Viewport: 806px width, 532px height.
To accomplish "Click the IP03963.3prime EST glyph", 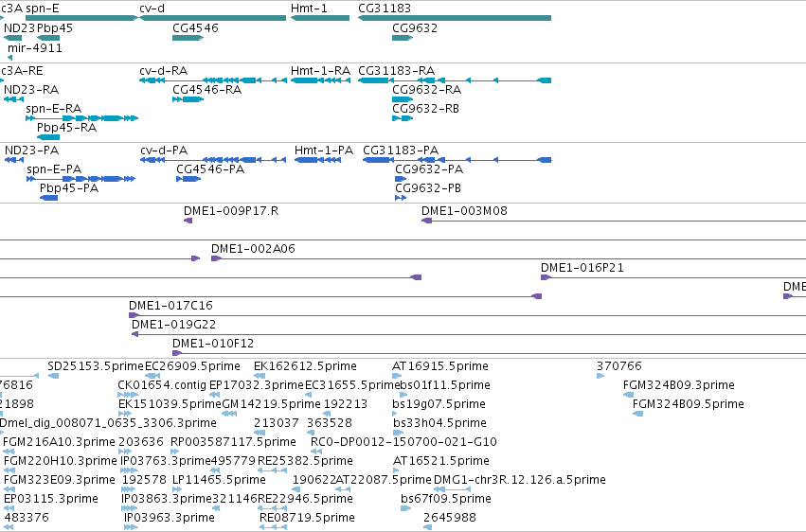I will point(131,528).
